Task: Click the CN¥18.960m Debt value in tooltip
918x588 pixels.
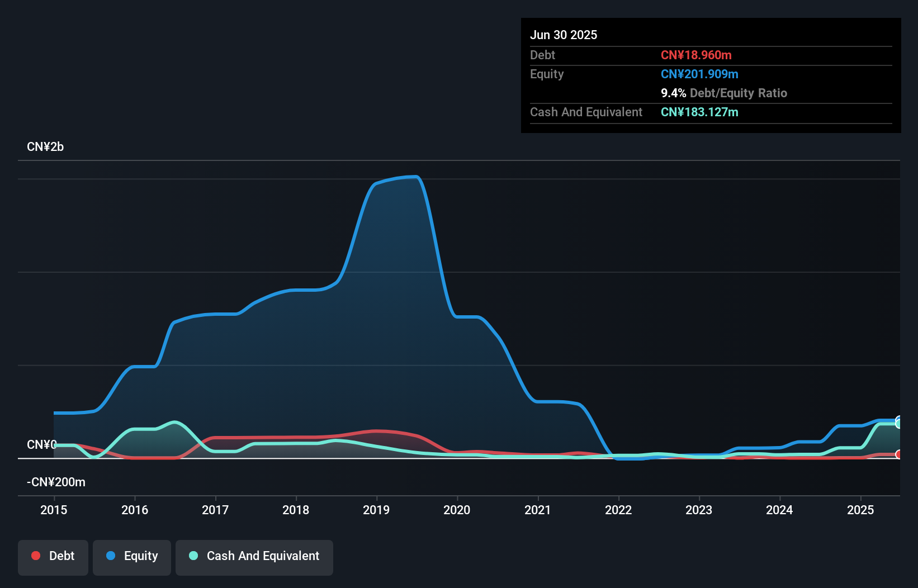Action: point(697,55)
